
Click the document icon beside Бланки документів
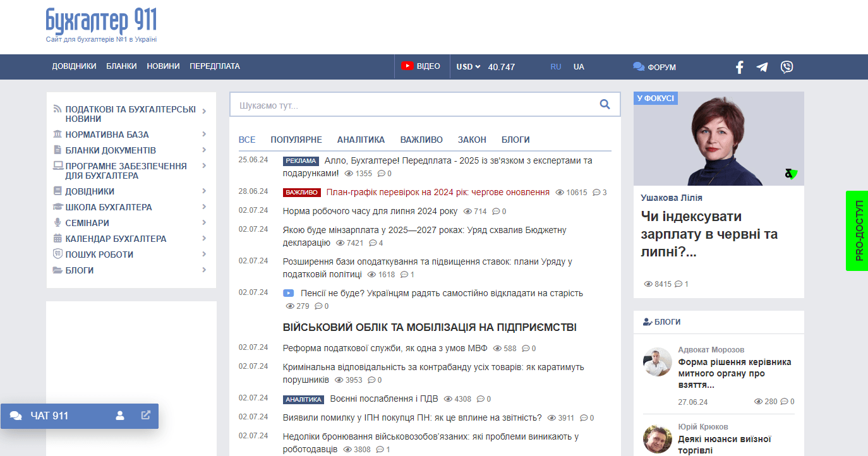tap(57, 150)
